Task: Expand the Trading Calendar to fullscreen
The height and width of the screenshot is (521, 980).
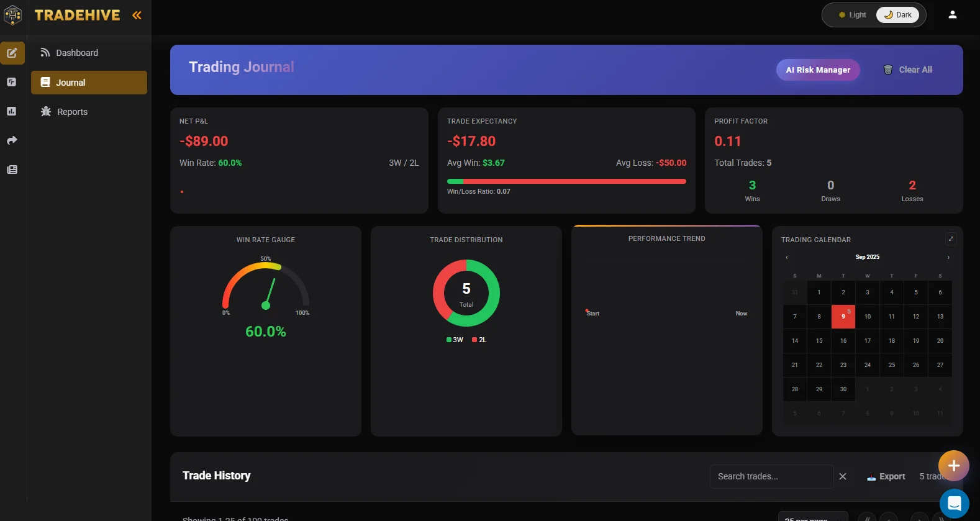Action: 950,239
